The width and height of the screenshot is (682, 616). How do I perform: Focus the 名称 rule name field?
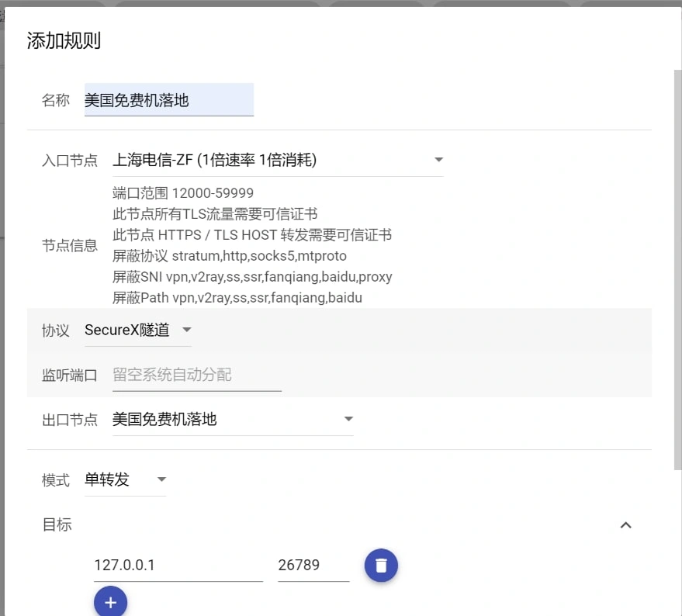click(x=168, y=100)
